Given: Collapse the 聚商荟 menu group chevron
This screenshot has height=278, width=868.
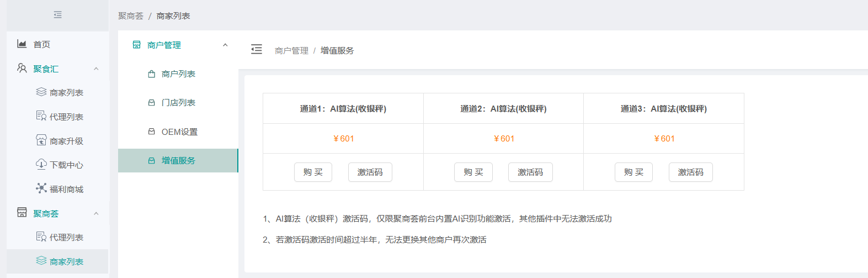Looking at the screenshot, I should [96, 213].
